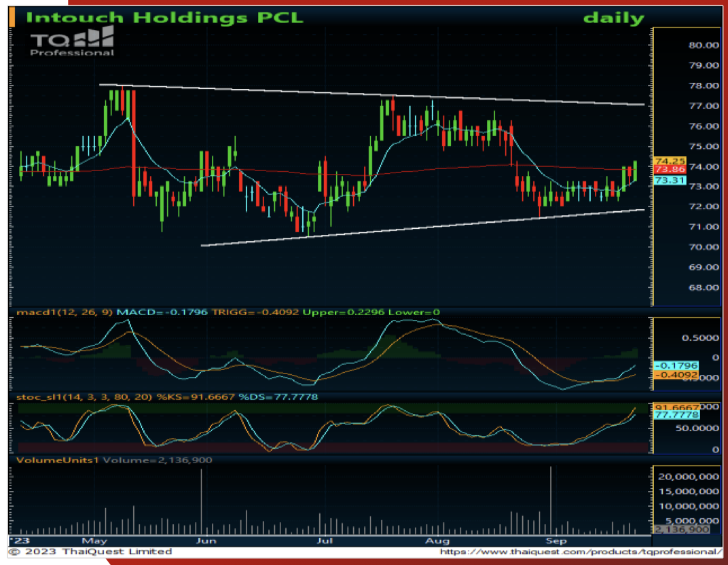Click the '23 year axis label
728x565 pixels.
pyautogui.click(x=20, y=541)
